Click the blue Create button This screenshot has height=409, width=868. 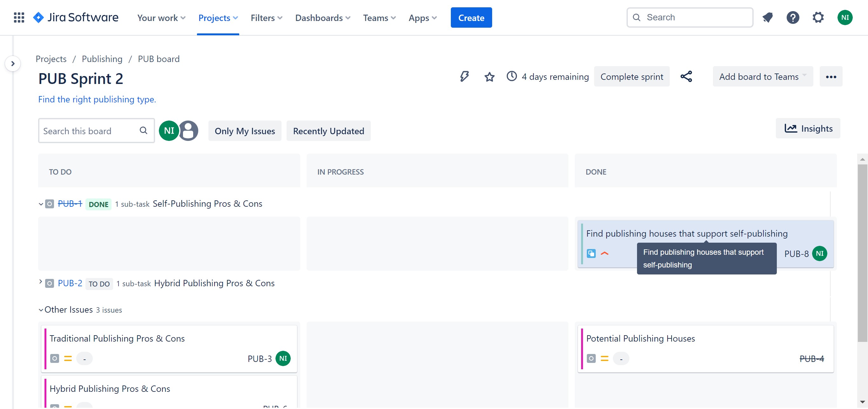coord(471,17)
